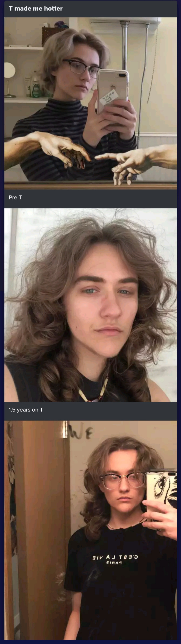The height and width of the screenshot is (644, 181).
Task: Tap the '1.5 years on T' caption
Action: point(26,410)
